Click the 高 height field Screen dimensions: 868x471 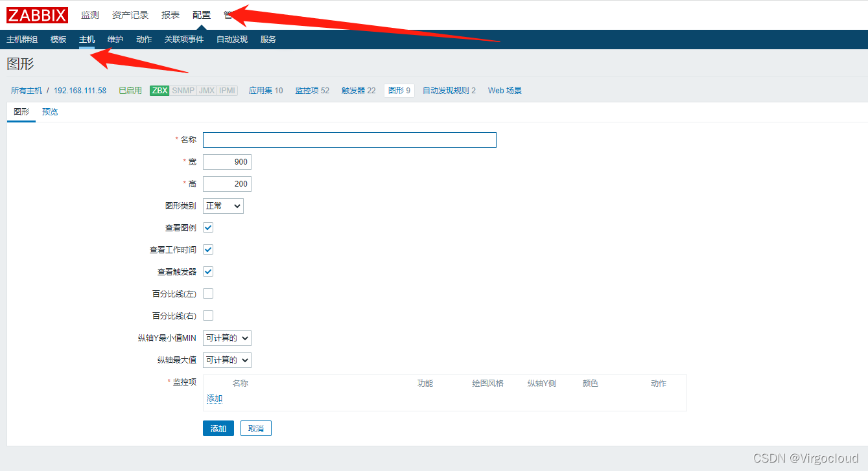point(227,184)
